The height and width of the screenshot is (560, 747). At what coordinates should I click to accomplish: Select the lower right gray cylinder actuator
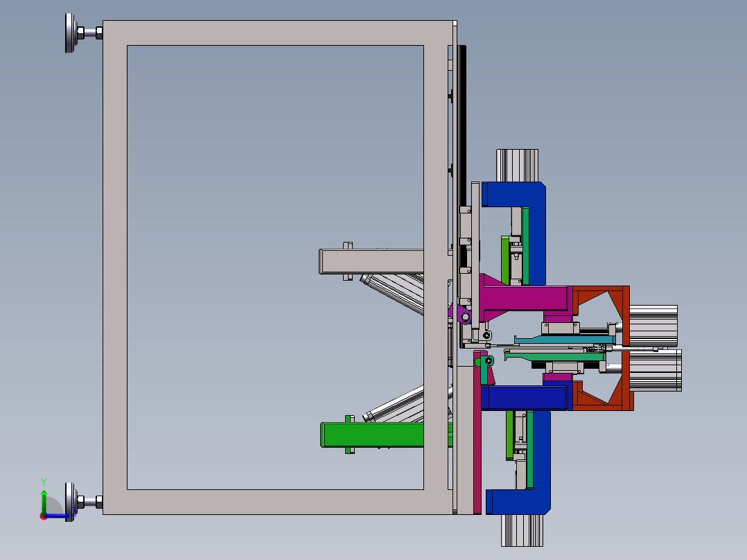(656, 370)
